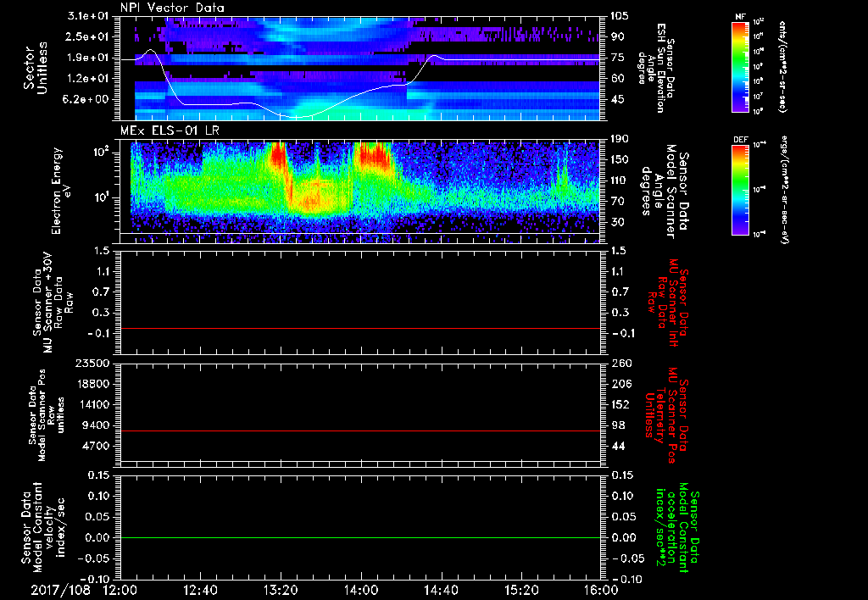Click the 3.1e+01 sector tick value
Viewport: 868px width, 600px height.
pos(88,16)
